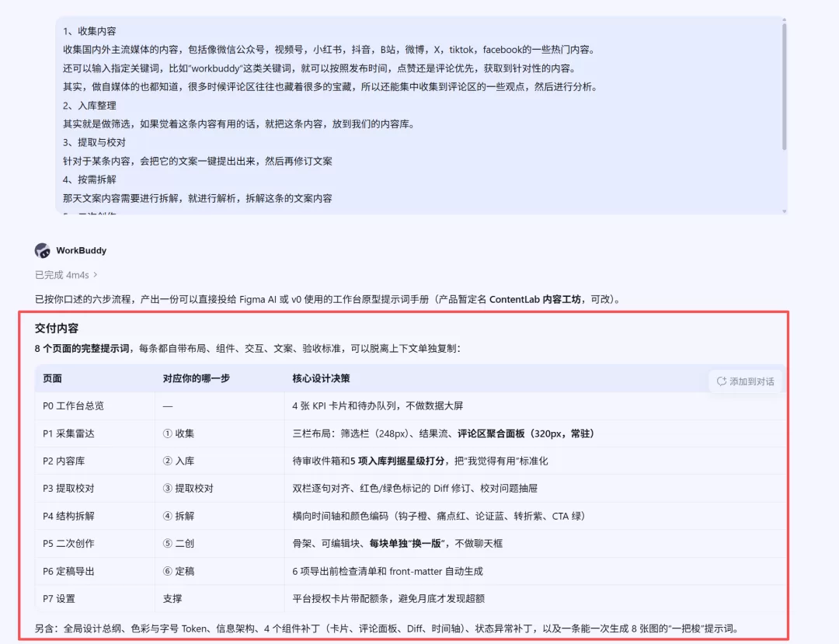Click the 三栏布局 decision text
This screenshot has height=644, width=839.
(443, 433)
